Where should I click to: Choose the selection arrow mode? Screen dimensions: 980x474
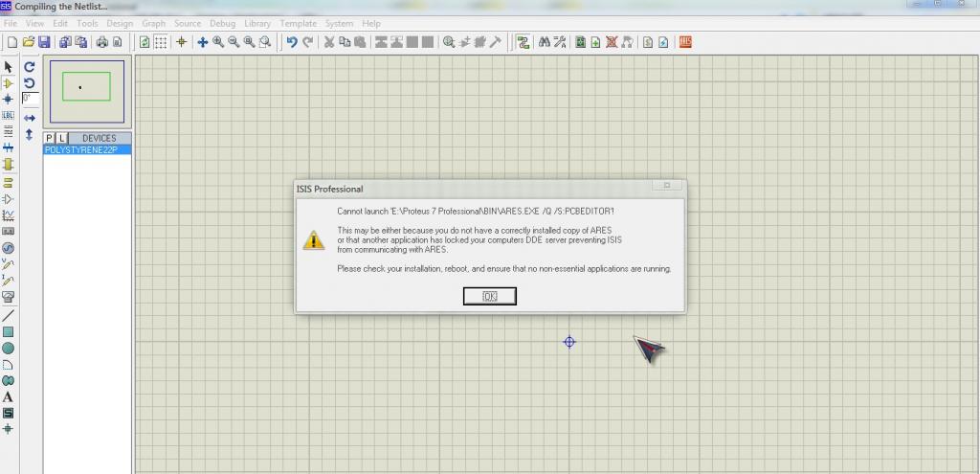click(8, 66)
